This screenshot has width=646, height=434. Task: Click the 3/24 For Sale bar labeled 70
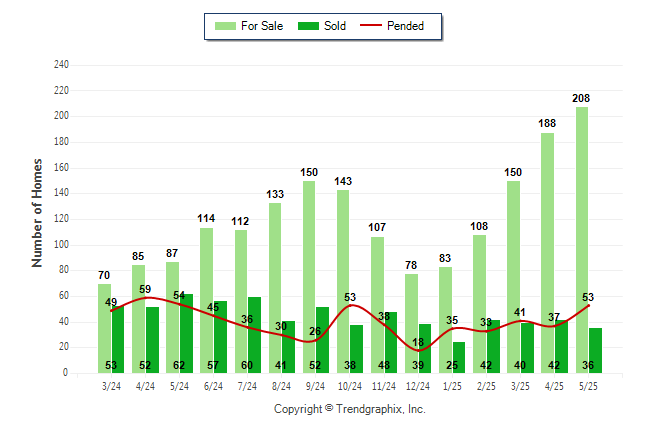(105, 328)
